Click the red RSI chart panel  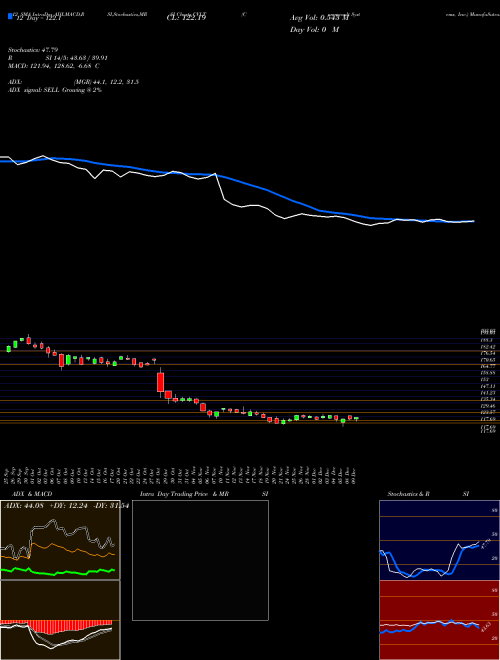(x=439, y=620)
